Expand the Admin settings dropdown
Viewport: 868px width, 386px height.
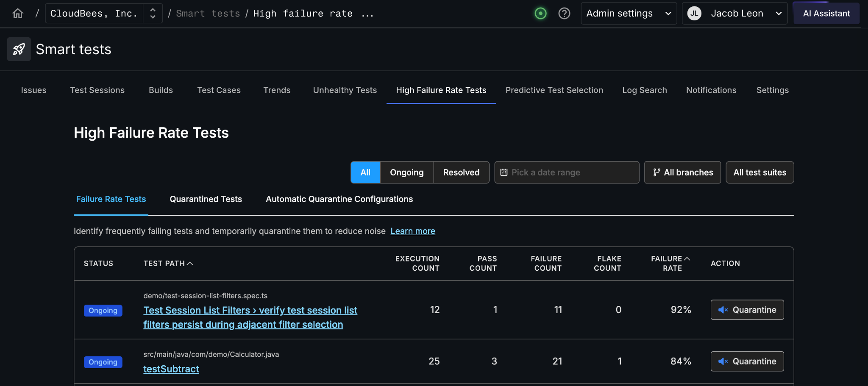tap(629, 14)
